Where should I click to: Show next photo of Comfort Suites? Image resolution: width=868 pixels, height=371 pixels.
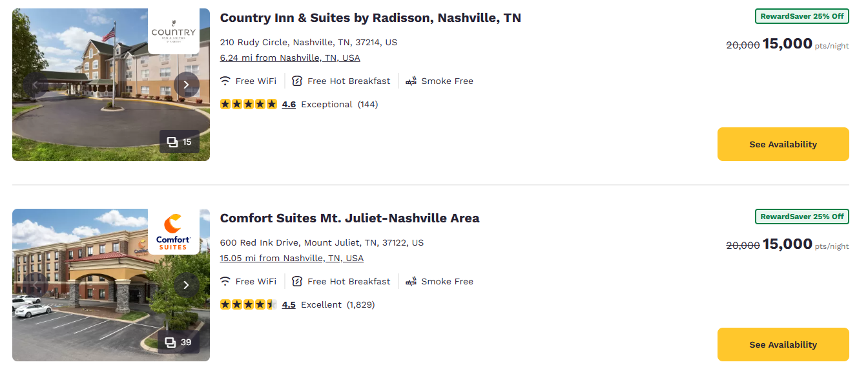pyautogui.click(x=186, y=285)
